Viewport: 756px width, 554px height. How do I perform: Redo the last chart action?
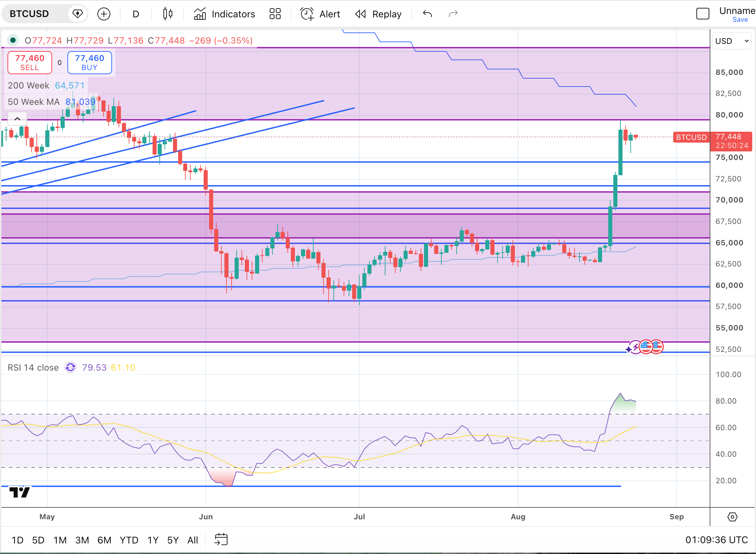tap(453, 14)
